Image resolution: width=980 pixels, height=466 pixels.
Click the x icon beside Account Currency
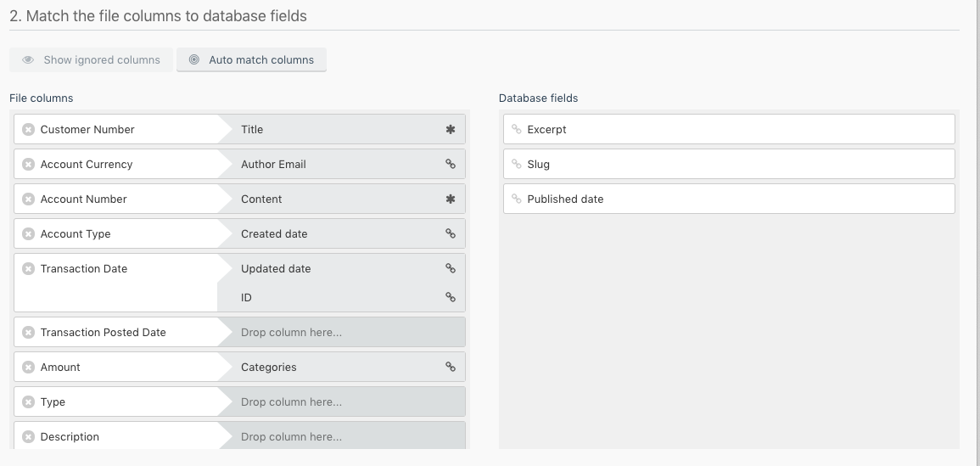click(28, 165)
